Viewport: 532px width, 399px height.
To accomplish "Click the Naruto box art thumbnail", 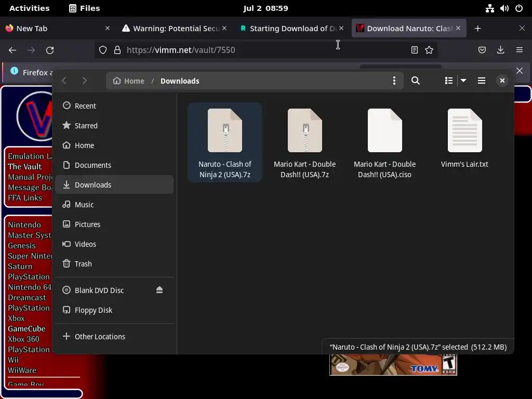I will pos(393,365).
